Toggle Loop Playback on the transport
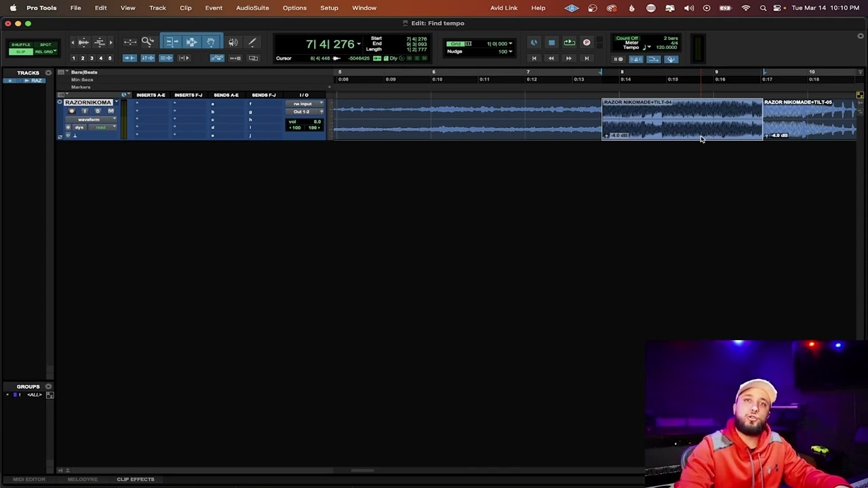 [x=569, y=43]
